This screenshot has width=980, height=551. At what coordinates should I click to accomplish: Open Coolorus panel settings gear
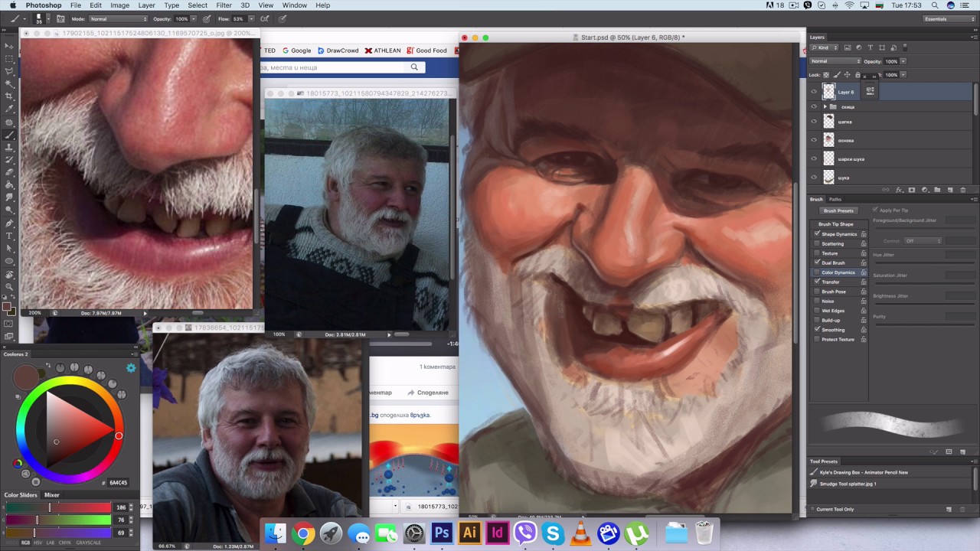(131, 368)
